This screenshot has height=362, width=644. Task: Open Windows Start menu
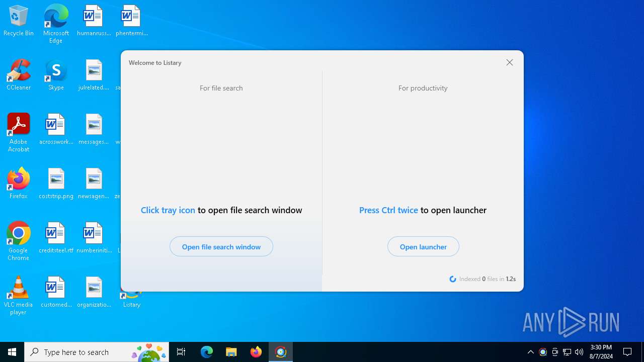tap(12, 352)
